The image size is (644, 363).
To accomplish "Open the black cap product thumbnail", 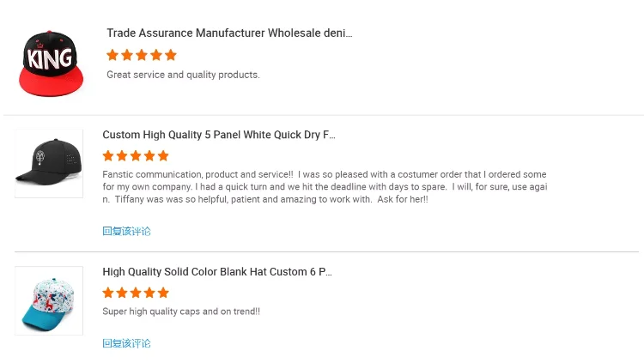I will (x=49, y=164).
